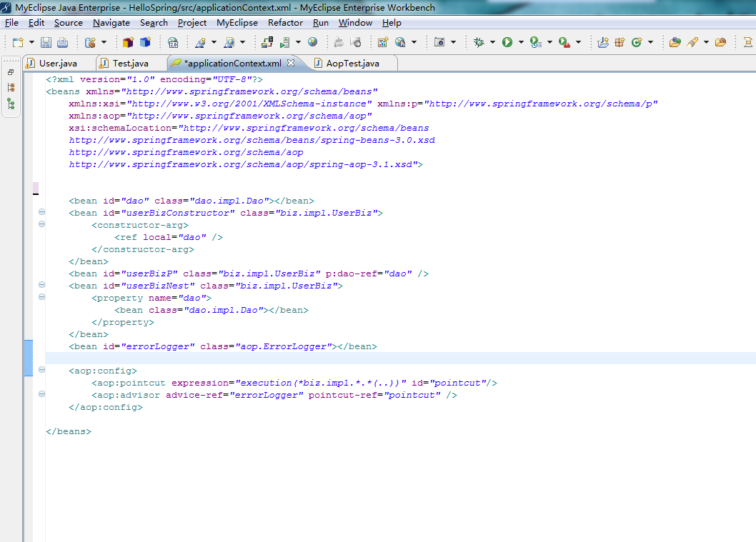Click the Web 2.0 globe icon

coord(173,42)
